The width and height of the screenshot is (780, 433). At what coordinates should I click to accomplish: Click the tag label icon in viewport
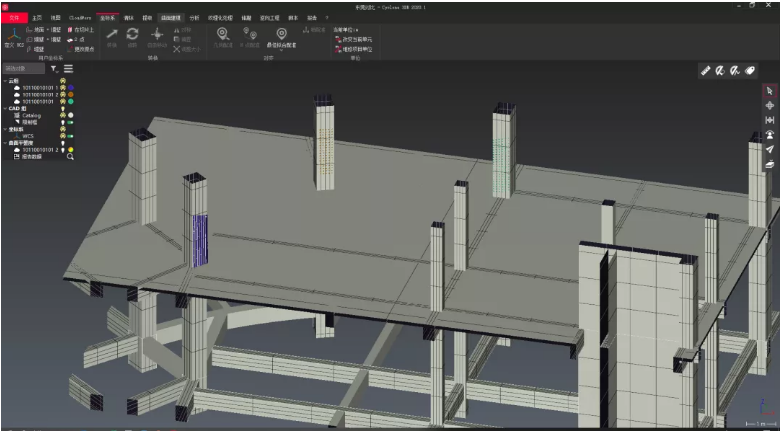[x=751, y=71]
